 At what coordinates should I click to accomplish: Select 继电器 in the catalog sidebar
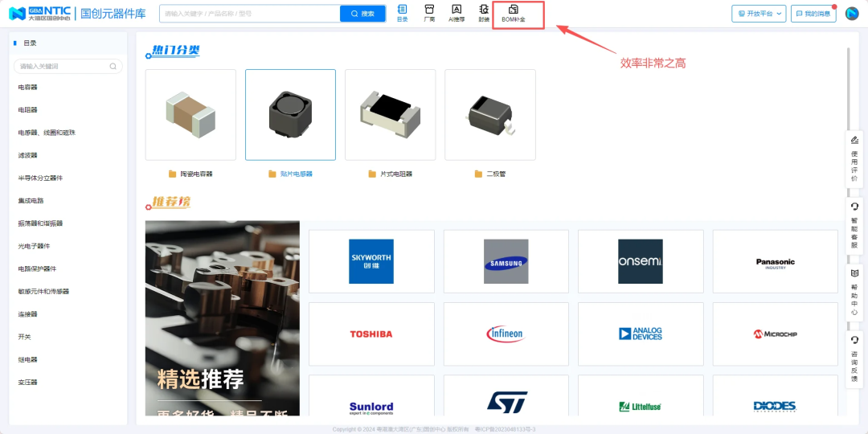27,359
